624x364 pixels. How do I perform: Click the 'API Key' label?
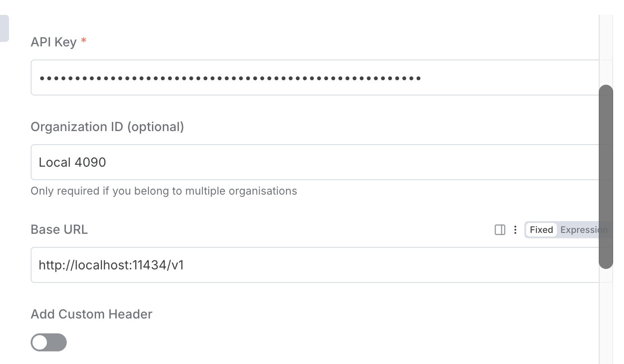pos(53,42)
